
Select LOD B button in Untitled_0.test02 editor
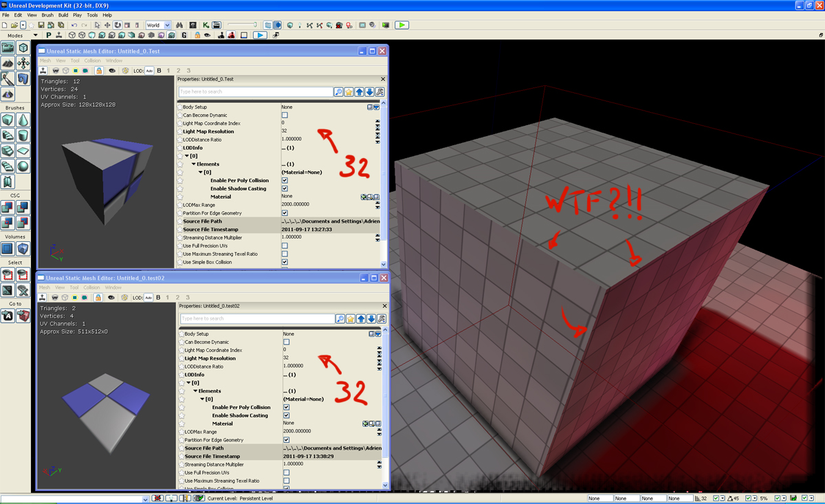coord(159,297)
